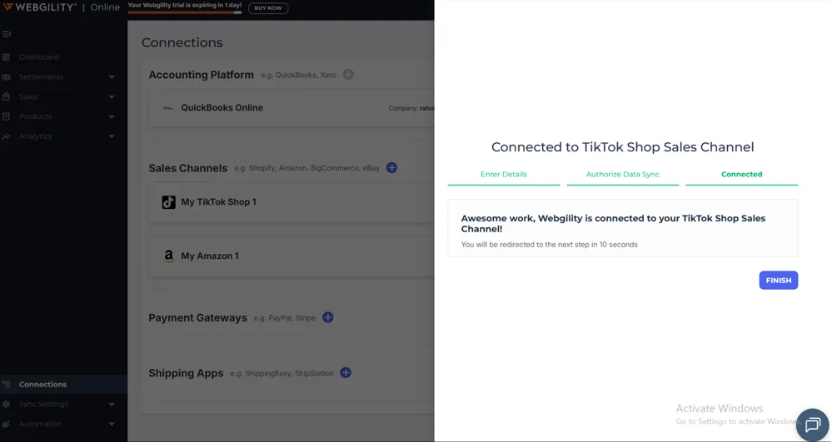This screenshot has width=831, height=442.
Task: Add a Payment Gateway with plus icon
Action: 328,317
